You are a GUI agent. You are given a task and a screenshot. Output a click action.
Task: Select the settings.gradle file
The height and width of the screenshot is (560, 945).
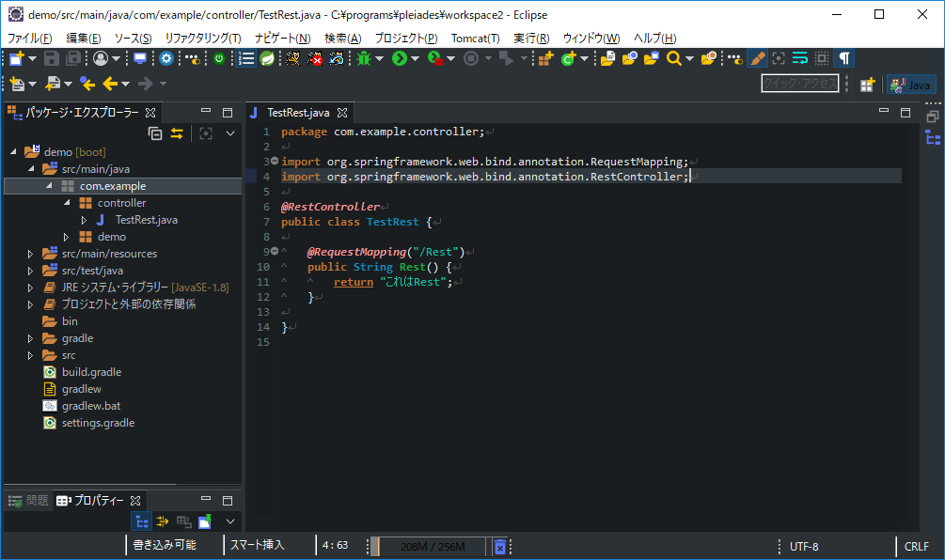coord(98,423)
